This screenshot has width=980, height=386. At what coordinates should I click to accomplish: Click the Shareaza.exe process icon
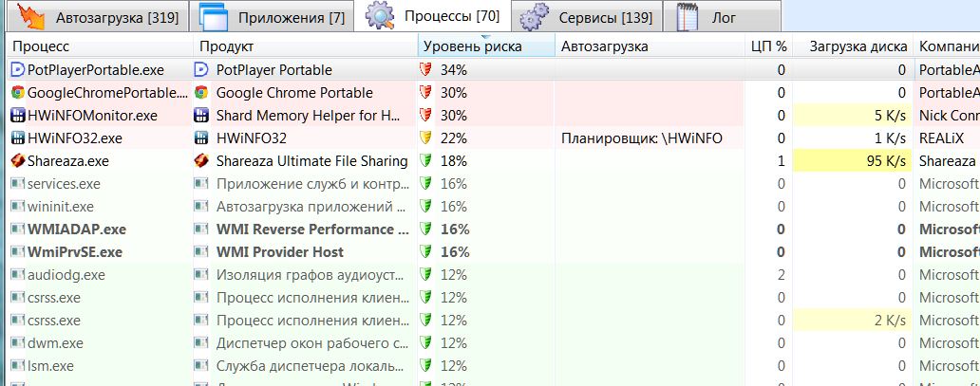click(x=17, y=161)
